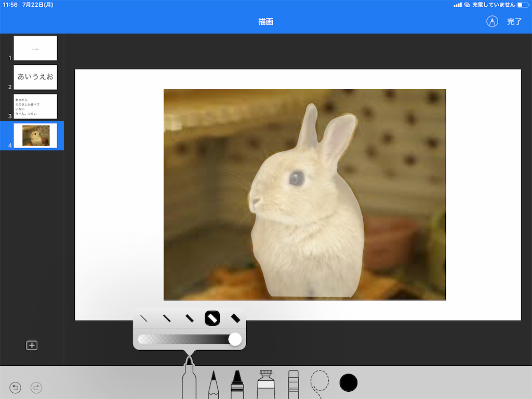Choose the selected thick stroke width
This screenshot has width=532, height=399.
212,318
